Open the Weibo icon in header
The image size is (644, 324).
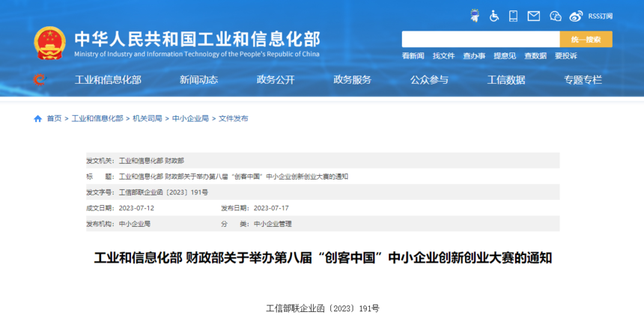tap(576, 16)
